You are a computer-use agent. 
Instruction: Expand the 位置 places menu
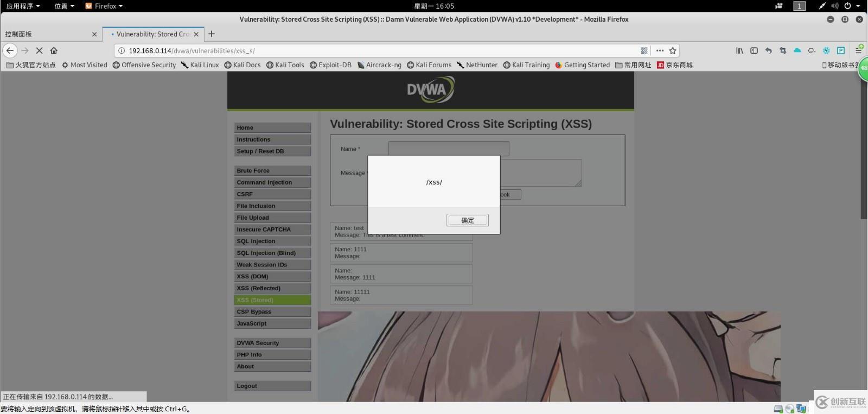pyautogui.click(x=64, y=6)
